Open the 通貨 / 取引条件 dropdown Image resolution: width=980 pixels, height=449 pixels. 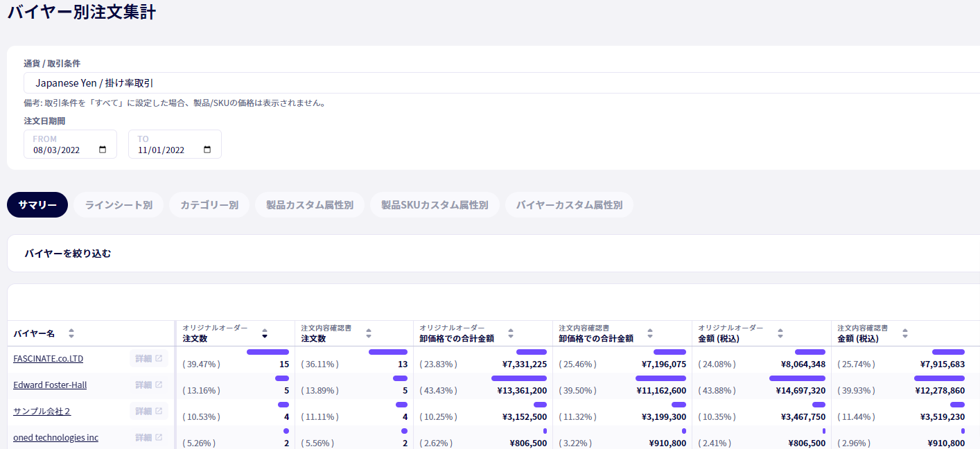(502, 83)
